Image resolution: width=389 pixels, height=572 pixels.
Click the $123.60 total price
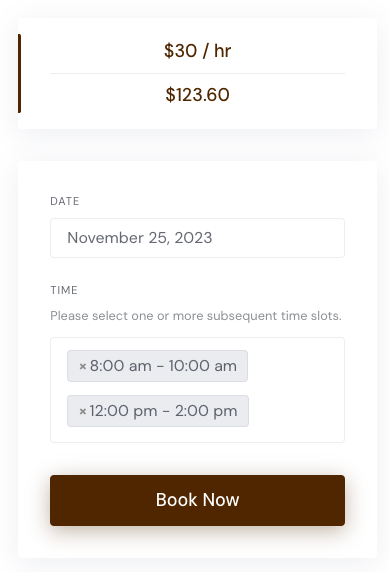click(x=197, y=95)
